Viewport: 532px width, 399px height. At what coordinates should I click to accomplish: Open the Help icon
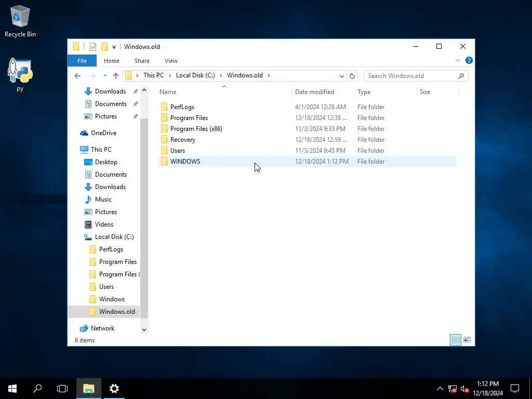(x=469, y=60)
